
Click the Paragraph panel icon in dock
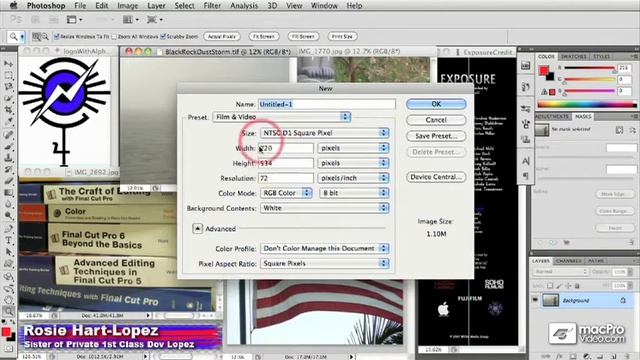pos(525,176)
